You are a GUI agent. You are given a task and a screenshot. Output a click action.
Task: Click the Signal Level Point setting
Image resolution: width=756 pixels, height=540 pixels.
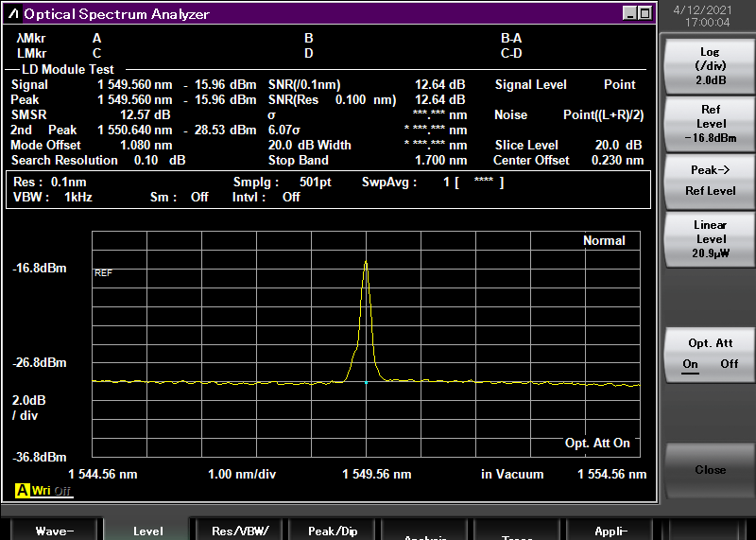pos(620,85)
